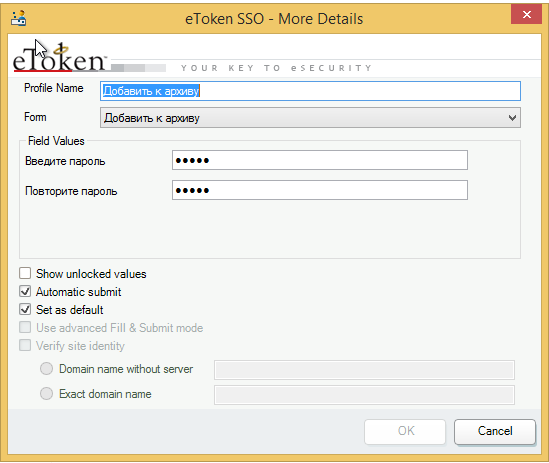Screen dimensions: 549x463
Task: Click the Введите пароль label
Action: [65, 161]
